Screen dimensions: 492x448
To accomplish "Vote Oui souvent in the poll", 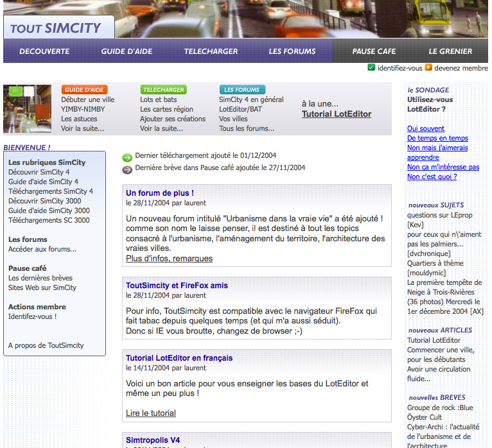I will 426,128.
